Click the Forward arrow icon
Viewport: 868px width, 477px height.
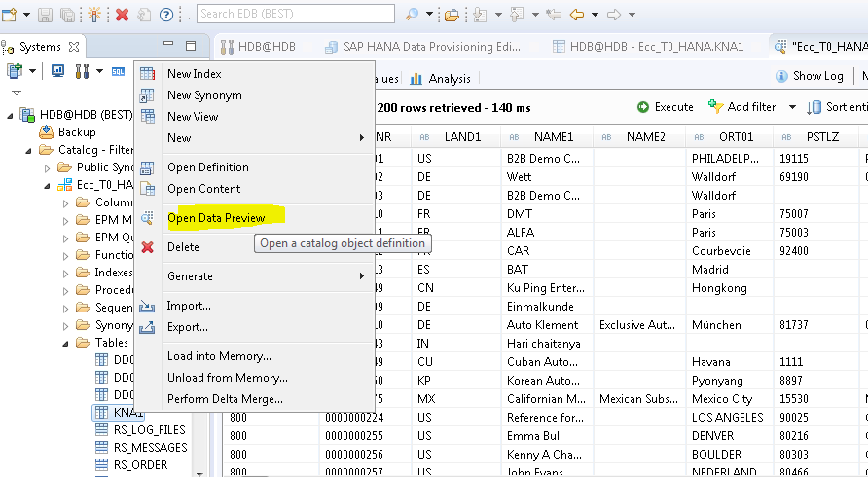point(614,15)
